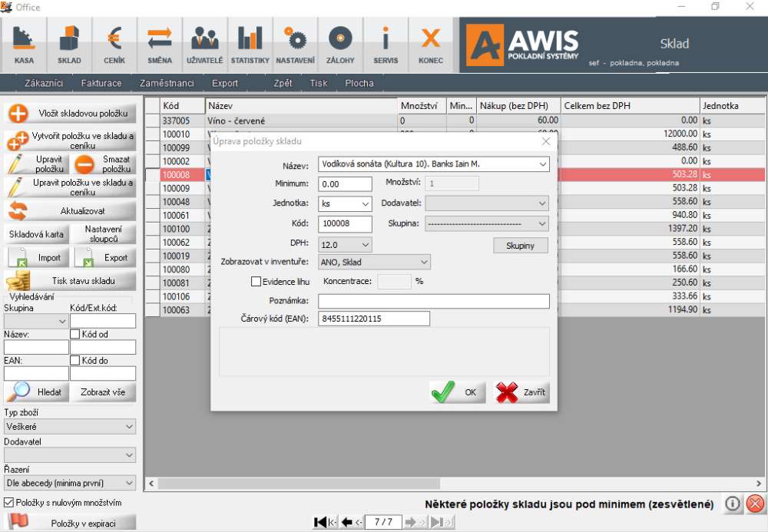Open the STATISTIKY chart icon
The height and width of the screenshot is (532, 768).
point(250,45)
